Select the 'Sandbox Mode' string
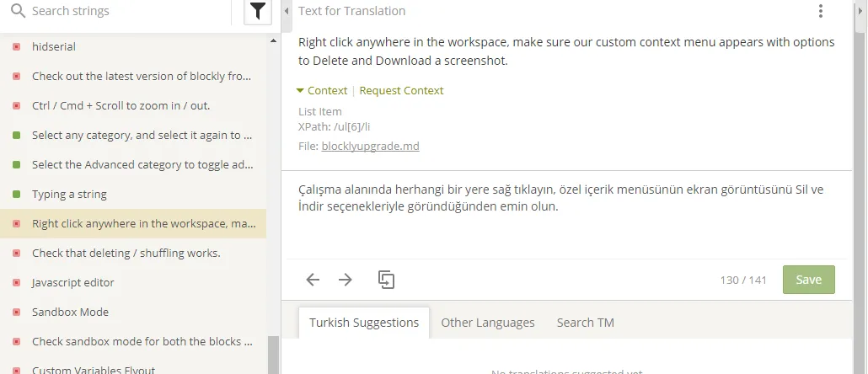The height and width of the screenshot is (374, 868). (133, 312)
